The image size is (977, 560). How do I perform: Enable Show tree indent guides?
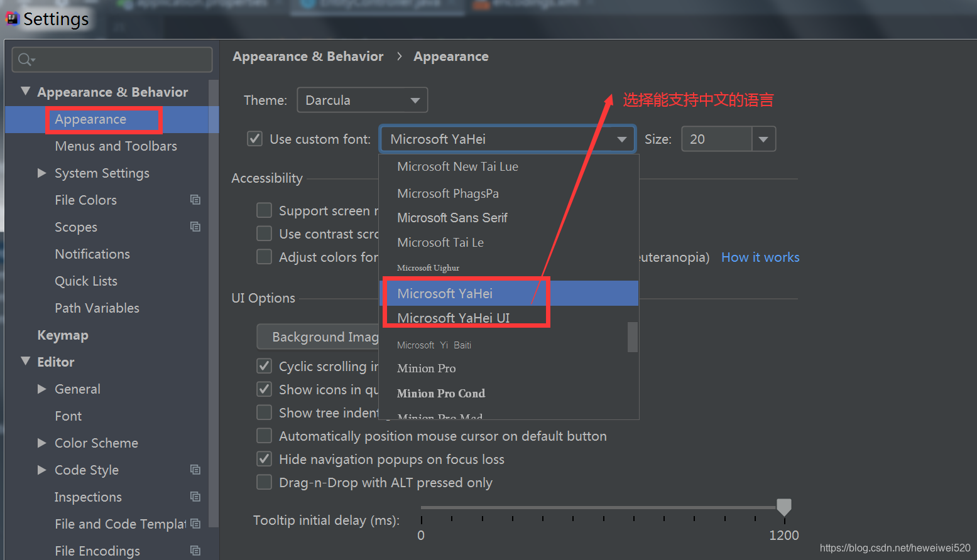(x=265, y=412)
